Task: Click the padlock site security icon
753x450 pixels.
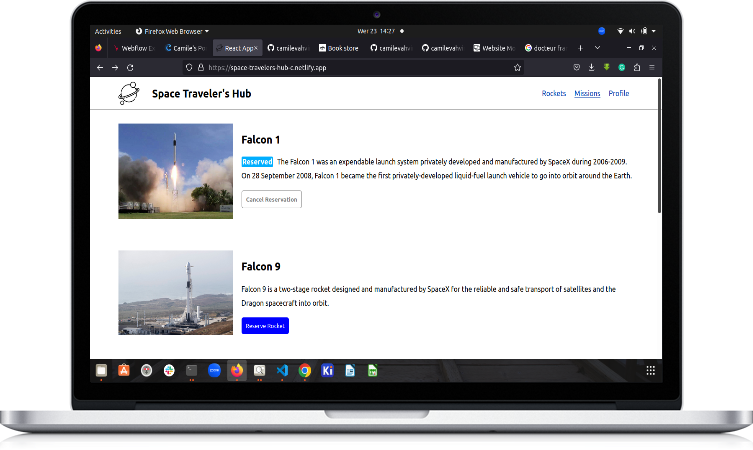Action: (201, 68)
